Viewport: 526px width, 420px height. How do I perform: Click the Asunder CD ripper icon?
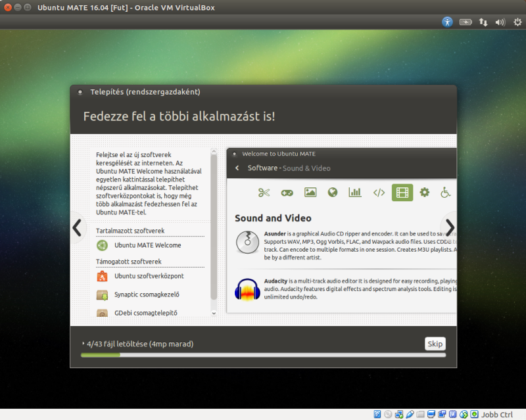[x=248, y=242]
